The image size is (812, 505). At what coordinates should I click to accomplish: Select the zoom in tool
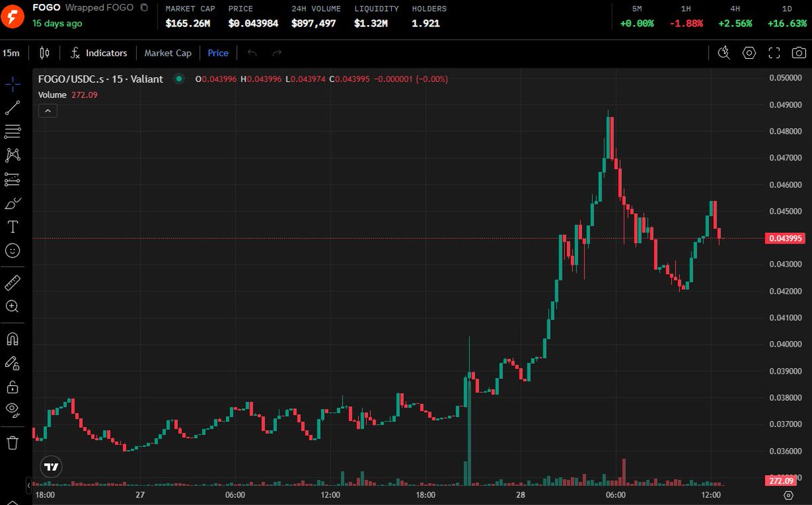point(12,306)
